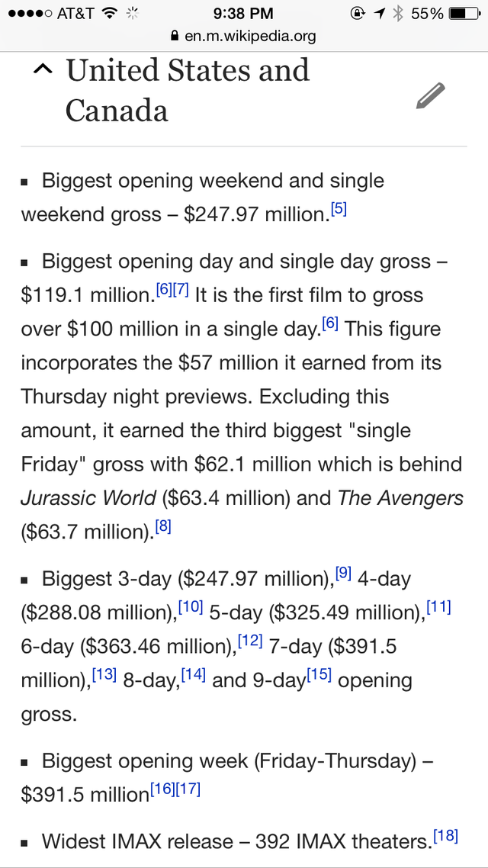Open reference [9] after Biggest 3-day
488x868 pixels.
pyautogui.click(x=343, y=574)
